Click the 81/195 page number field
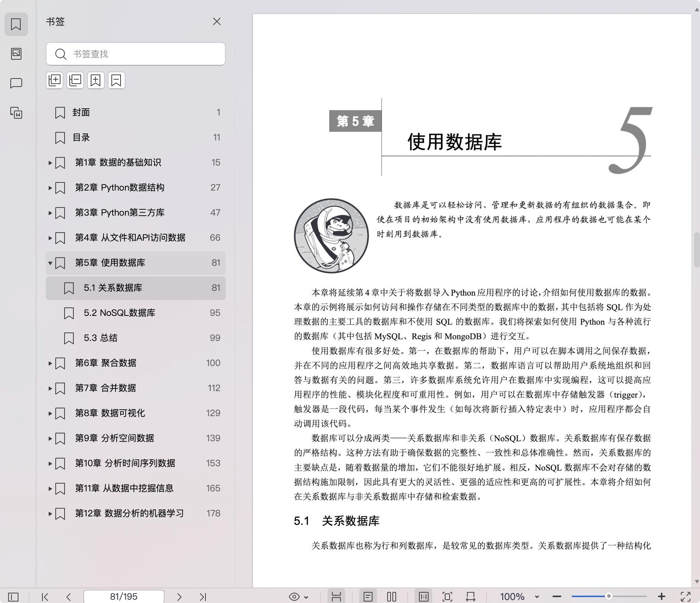Screen dimensions: 700x603 pos(124,596)
